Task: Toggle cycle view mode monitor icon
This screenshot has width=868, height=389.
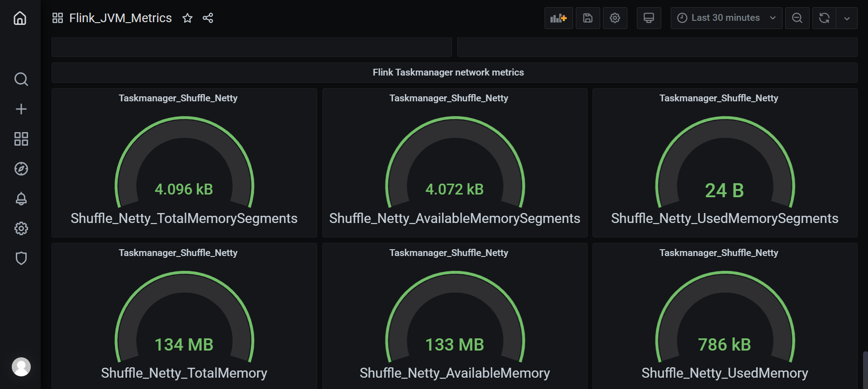Action: [x=649, y=18]
